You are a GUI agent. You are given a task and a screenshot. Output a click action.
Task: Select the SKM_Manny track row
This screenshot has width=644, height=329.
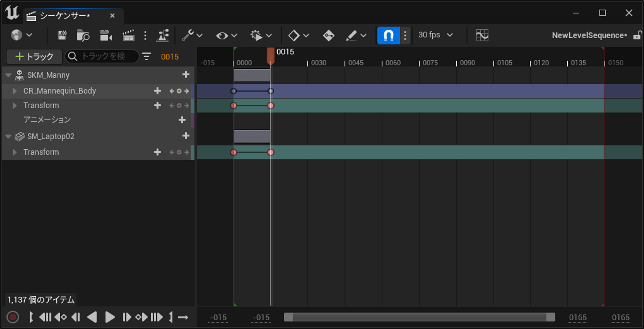(x=98, y=75)
